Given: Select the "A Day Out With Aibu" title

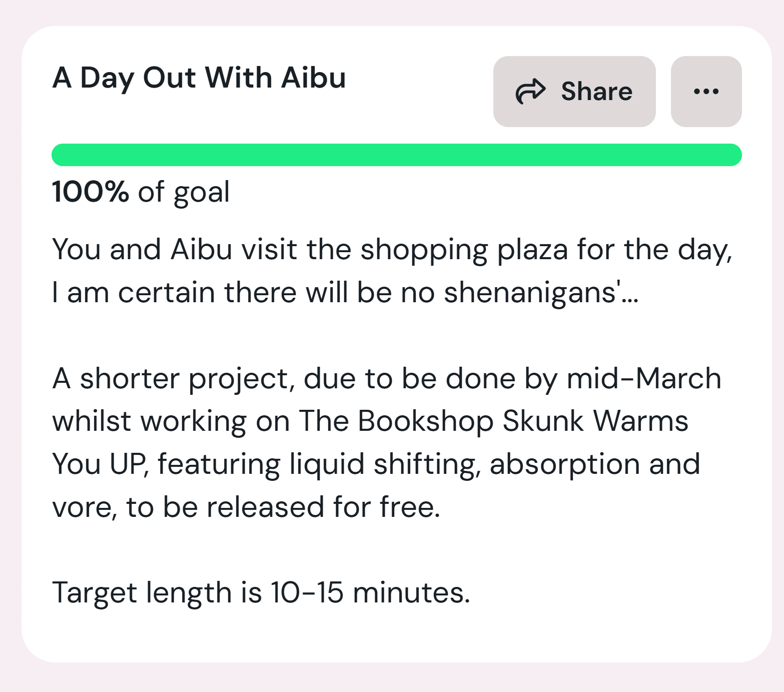Looking at the screenshot, I should point(199,78).
